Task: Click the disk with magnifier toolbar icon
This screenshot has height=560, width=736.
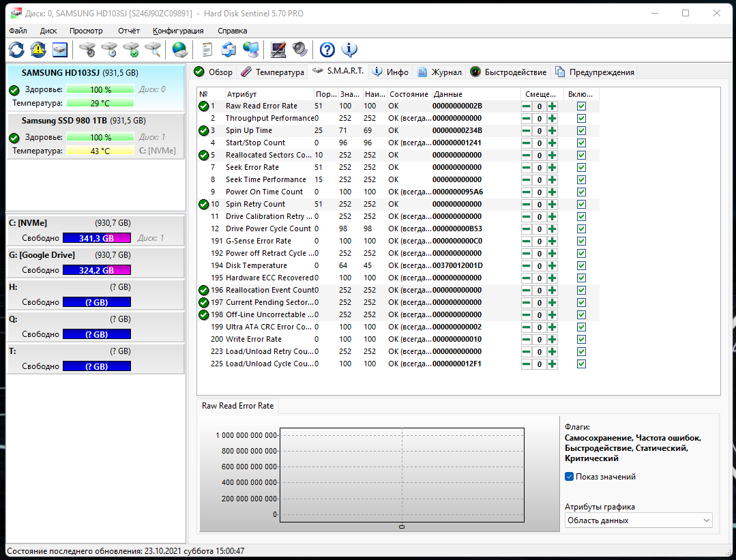Action: 153,50
